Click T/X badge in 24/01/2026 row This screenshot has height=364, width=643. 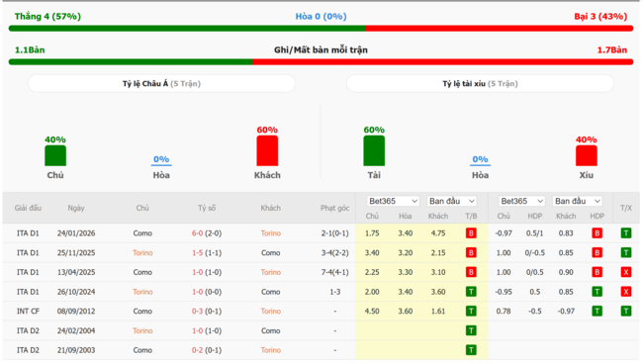[x=626, y=233]
